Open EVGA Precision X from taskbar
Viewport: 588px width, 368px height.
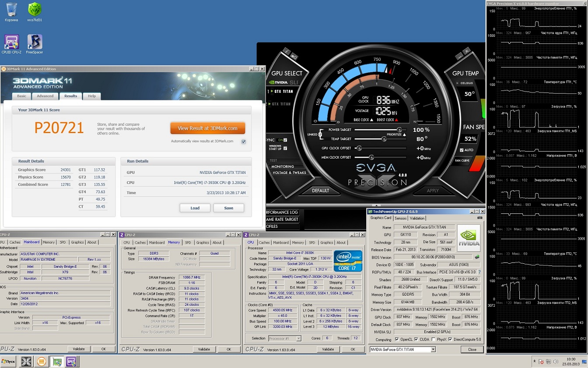(x=26, y=362)
